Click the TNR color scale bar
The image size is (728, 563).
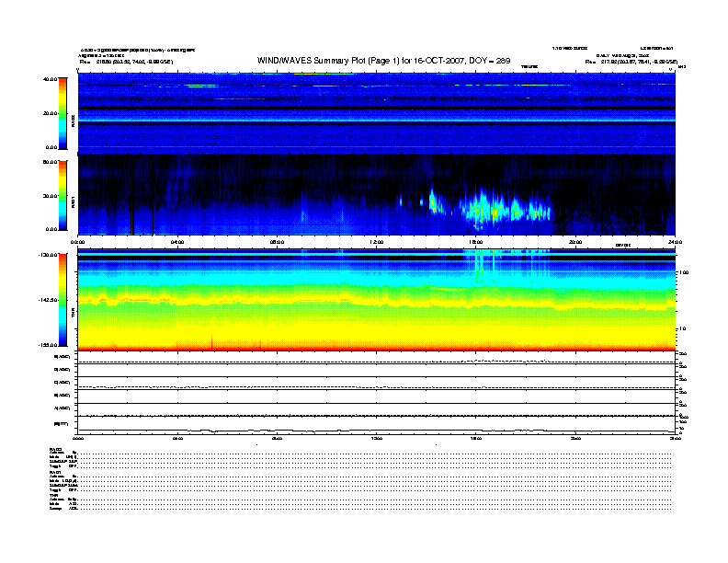pos(63,300)
